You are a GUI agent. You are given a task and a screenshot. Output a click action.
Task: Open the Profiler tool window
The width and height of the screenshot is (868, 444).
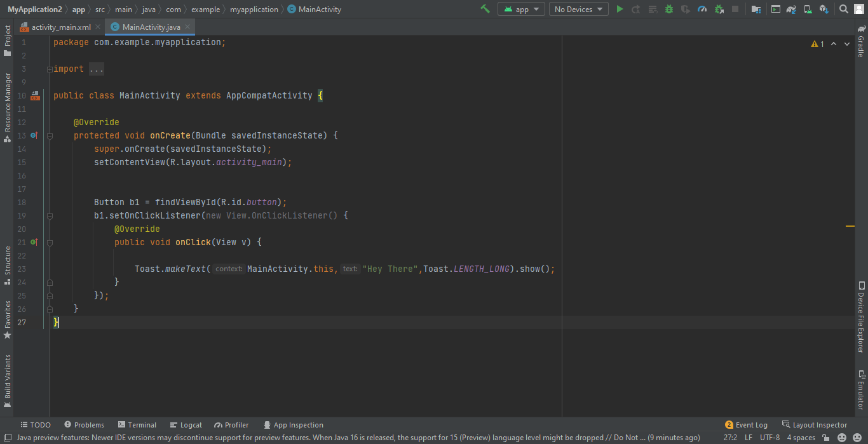point(232,425)
